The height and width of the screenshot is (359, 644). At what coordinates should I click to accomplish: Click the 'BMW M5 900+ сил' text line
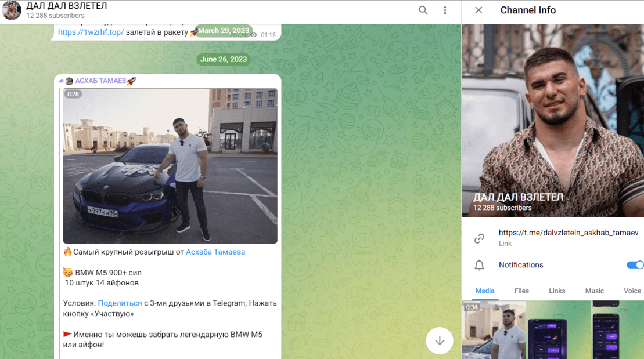coord(108,273)
